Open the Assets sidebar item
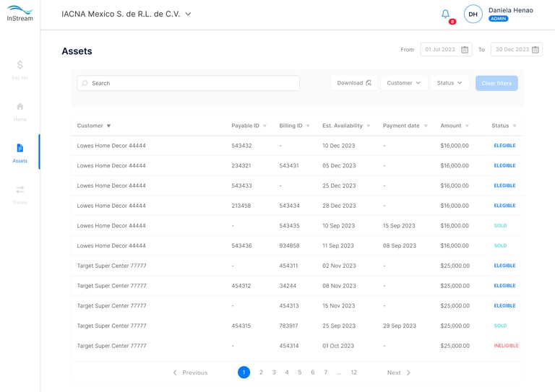Image resolution: width=555 pixels, height=392 pixels. 20,153
